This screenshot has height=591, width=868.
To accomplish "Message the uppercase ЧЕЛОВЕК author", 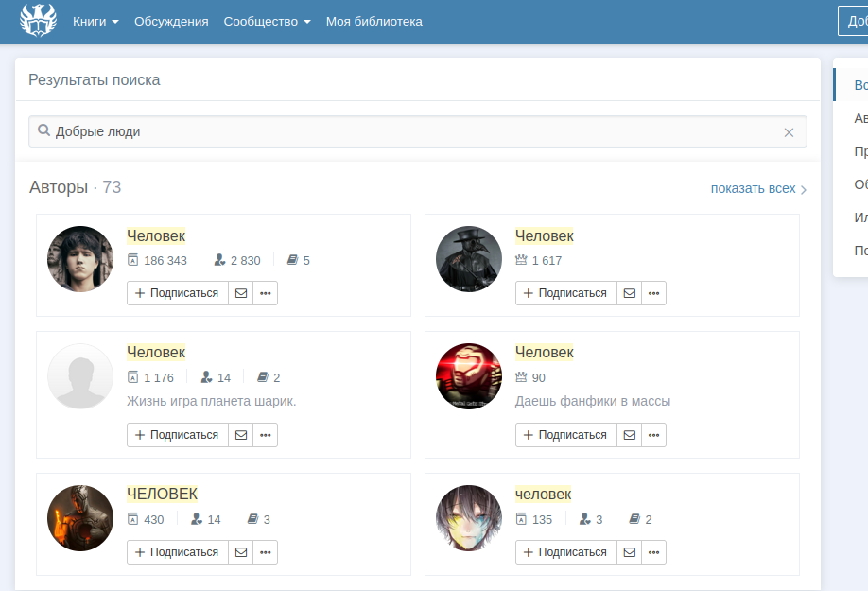I will coord(241,552).
